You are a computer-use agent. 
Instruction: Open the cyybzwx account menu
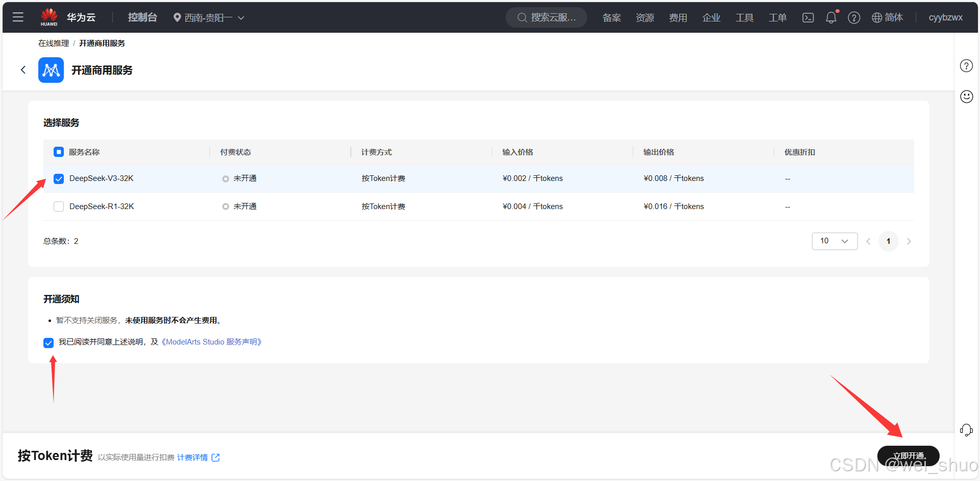click(x=945, y=17)
